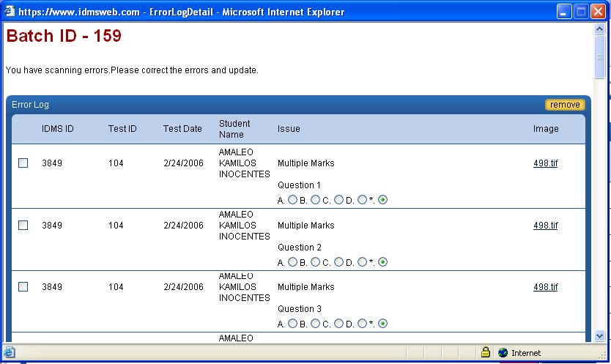The width and height of the screenshot is (611, 364).
Task: Set Question 3 answer to B
Action: coord(315,324)
